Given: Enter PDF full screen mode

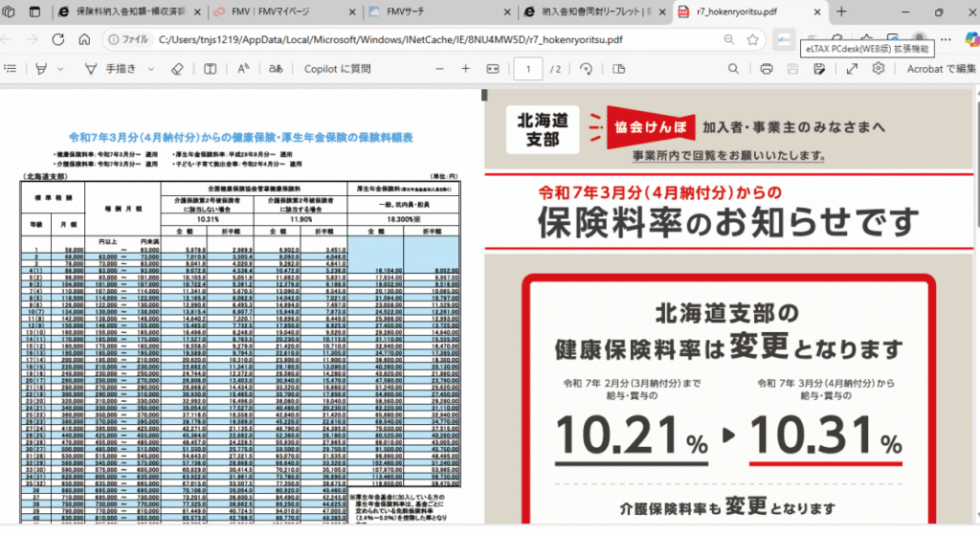Looking at the screenshot, I should (x=852, y=69).
